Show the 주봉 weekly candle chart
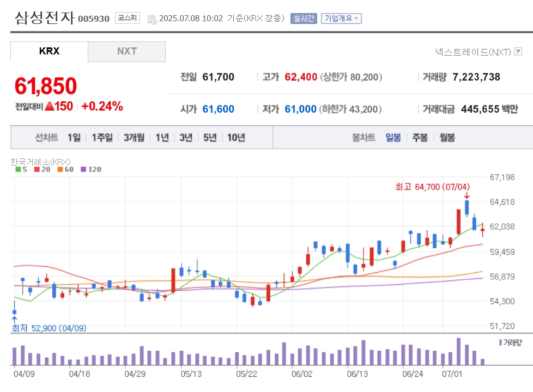The image size is (533, 392). tap(420, 138)
